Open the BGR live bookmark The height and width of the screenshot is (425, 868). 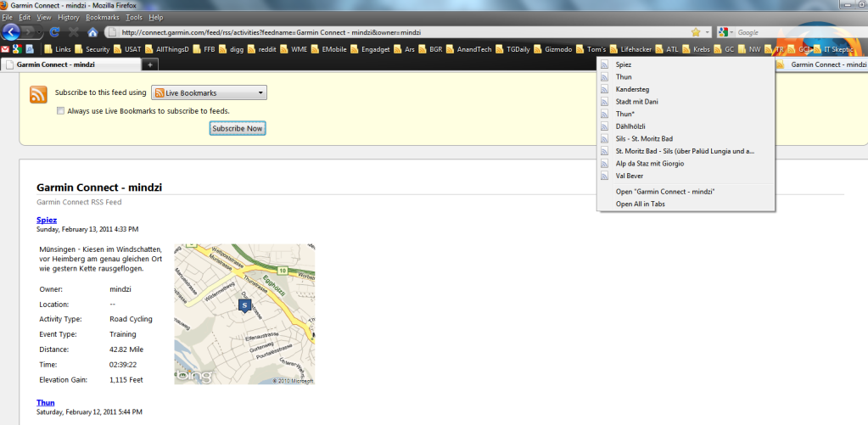[x=430, y=49]
